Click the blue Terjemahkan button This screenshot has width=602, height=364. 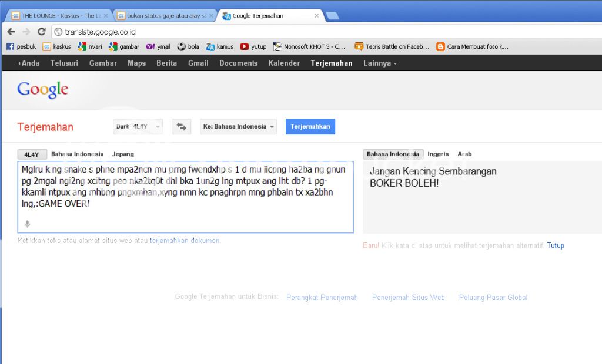(310, 127)
